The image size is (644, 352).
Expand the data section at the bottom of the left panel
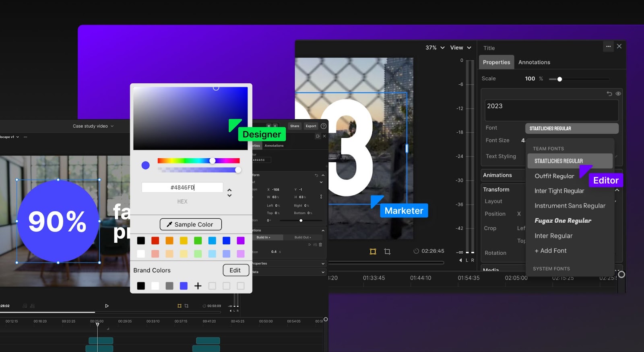click(323, 272)
